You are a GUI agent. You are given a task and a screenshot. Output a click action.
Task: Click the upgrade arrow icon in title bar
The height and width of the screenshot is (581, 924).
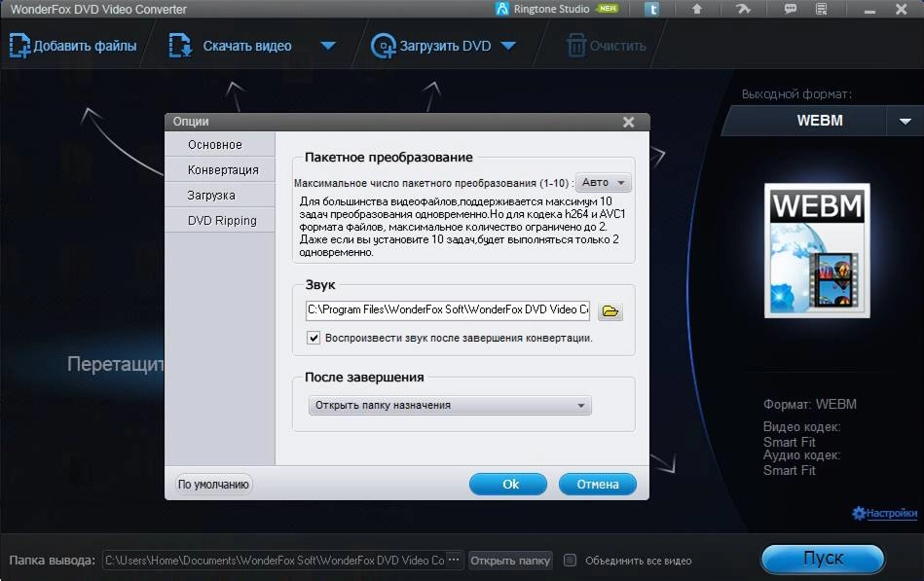click(696, 9)
